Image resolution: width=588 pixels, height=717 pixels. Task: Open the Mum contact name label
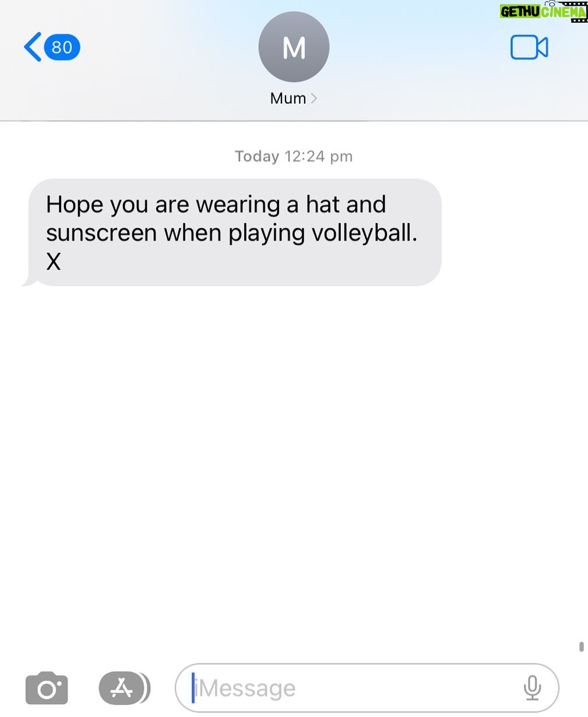click(x=288, y=98)
